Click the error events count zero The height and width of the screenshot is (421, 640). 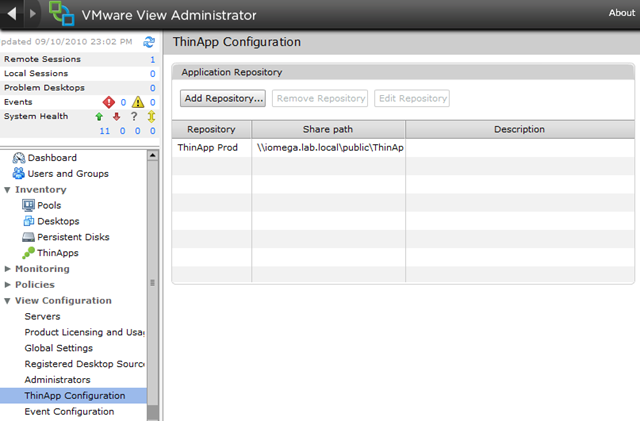(123, 102)
